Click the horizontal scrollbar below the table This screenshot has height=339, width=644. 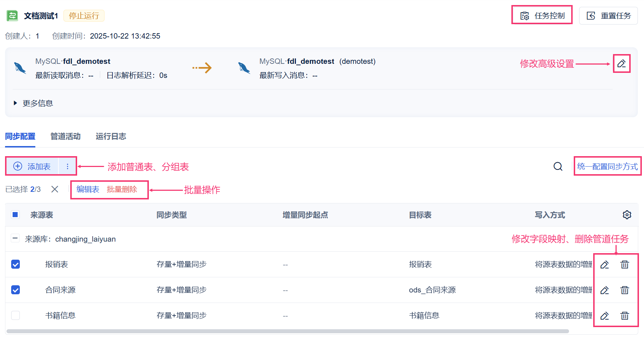(288, 331)
